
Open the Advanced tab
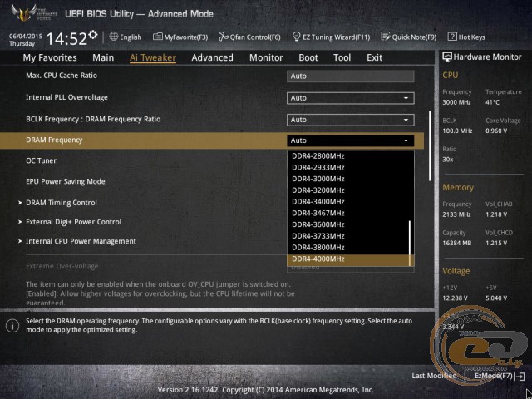(212, 57)
